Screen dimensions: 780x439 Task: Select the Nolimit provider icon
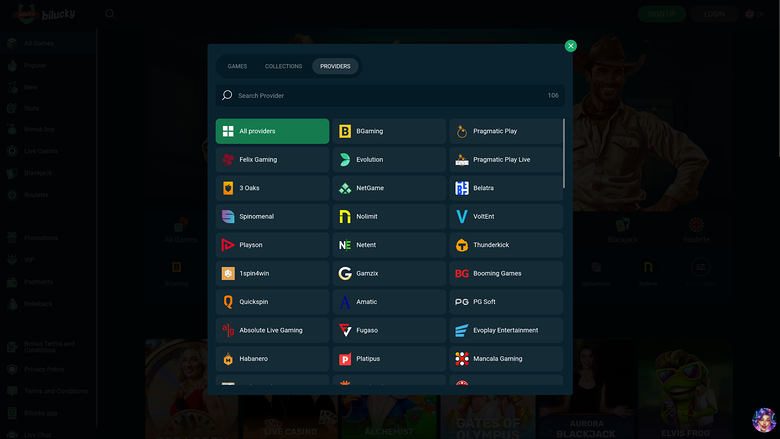pos(345,216)
